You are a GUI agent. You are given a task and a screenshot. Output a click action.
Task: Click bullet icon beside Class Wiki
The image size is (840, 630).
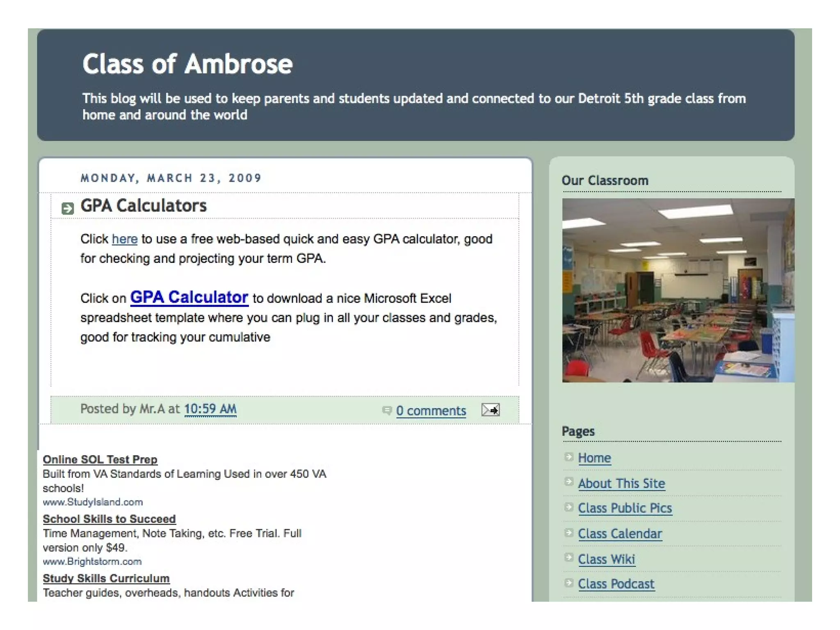[568, 557]
